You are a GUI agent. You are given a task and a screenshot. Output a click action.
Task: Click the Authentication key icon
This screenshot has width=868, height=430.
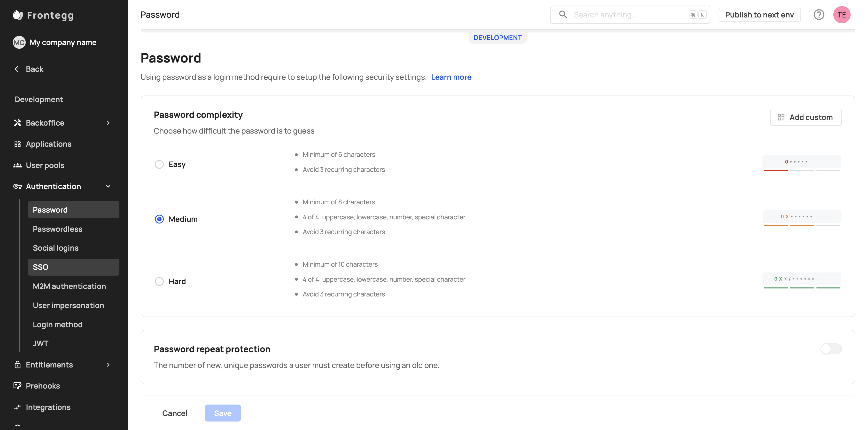tap(17, 186)
